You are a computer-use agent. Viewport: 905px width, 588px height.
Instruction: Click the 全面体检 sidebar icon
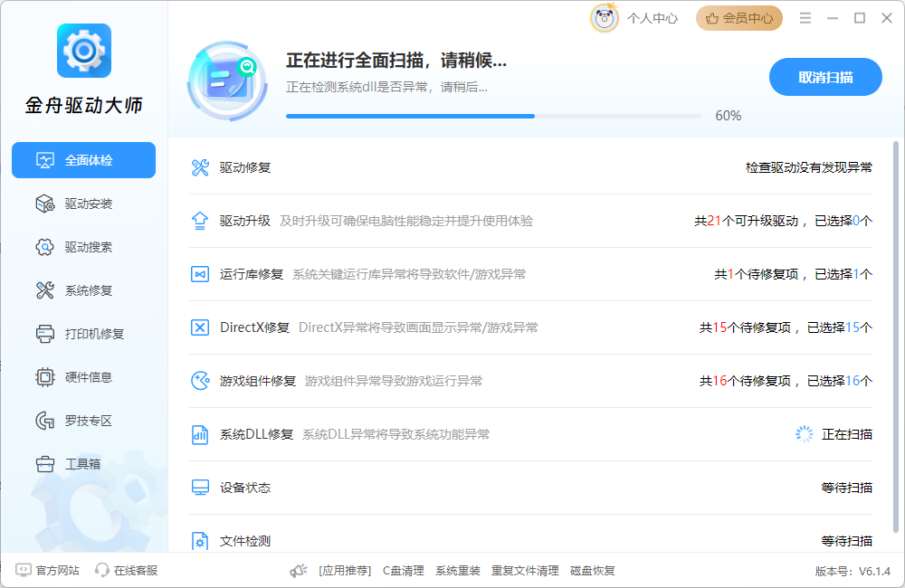(x=45, y=160)
